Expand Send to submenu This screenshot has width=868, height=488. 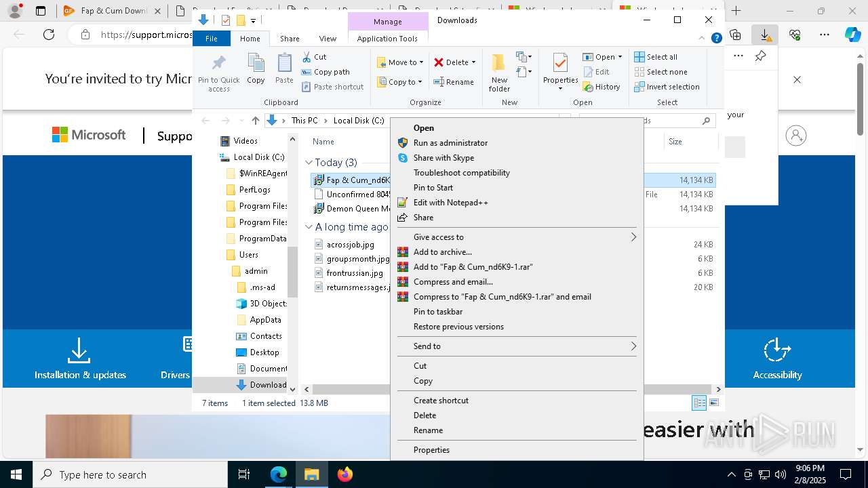tap(515, 346)
